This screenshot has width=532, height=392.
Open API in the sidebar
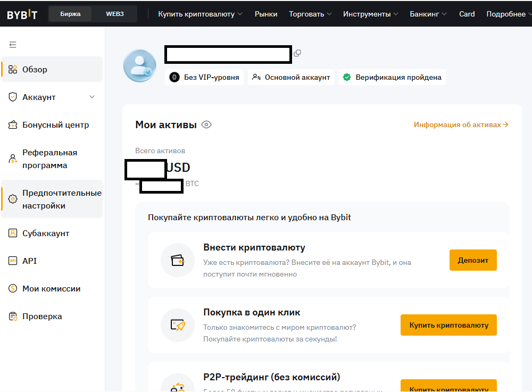click(x=52, y=261)
